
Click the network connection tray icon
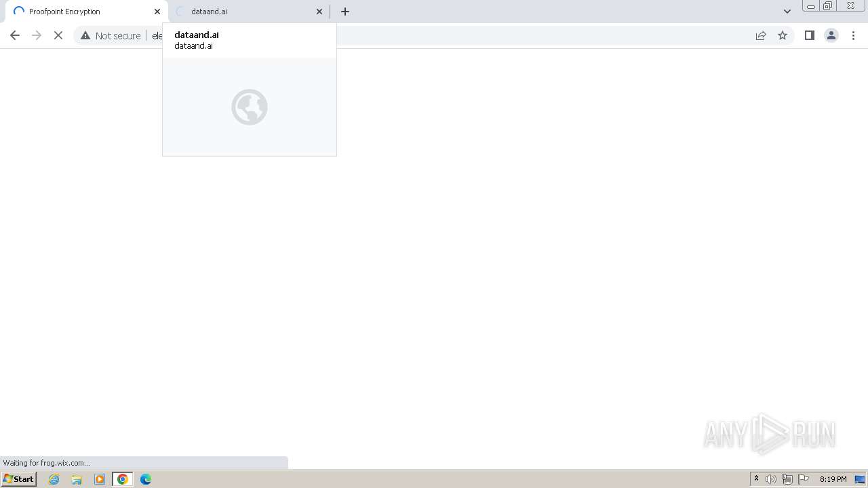coord(787,479)
